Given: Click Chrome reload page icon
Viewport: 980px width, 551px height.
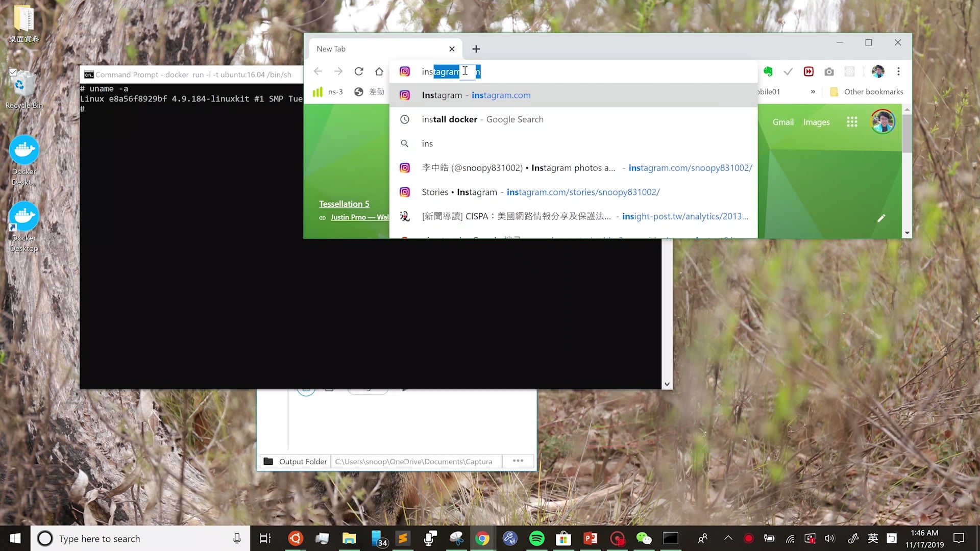Looking at the screenshot, I should click(x=359, y=71).
